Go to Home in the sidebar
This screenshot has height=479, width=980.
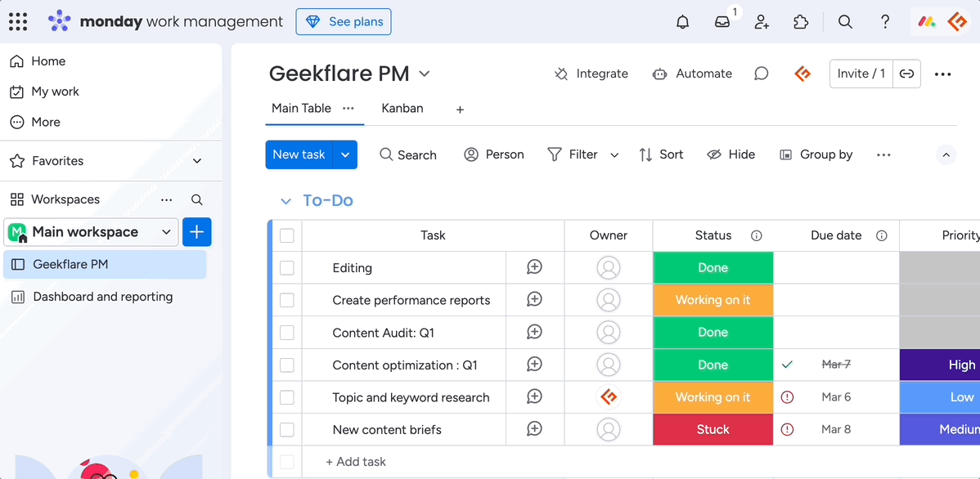[x=38, y=61]
